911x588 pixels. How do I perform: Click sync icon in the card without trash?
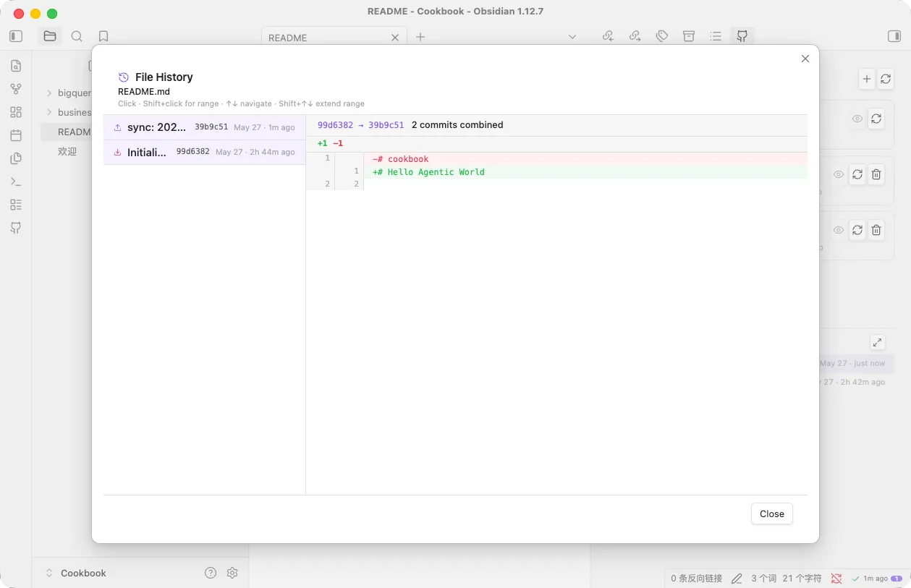(876, 119)
